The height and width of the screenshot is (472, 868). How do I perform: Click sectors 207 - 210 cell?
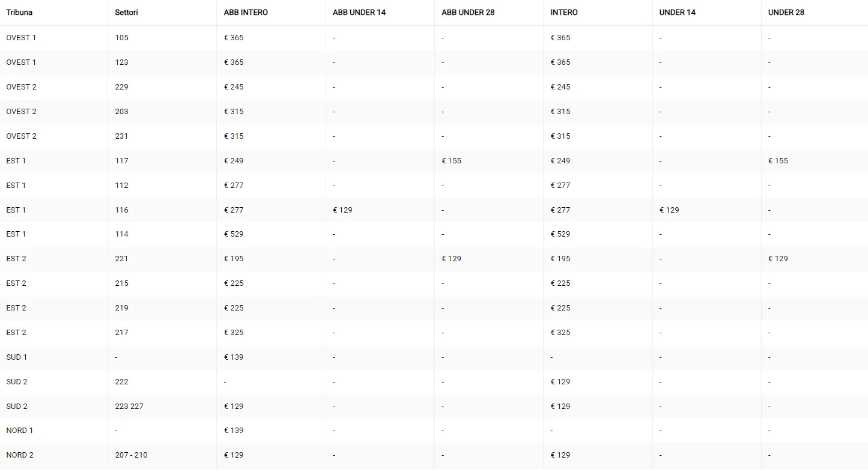131,455
